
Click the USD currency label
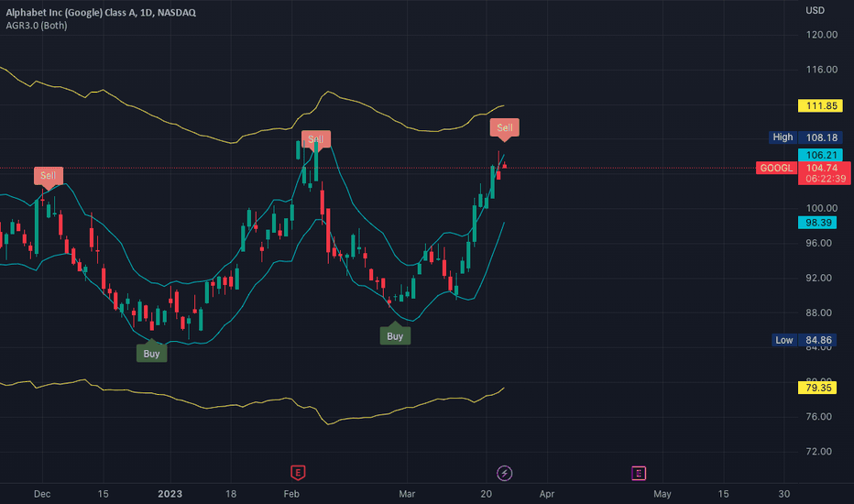tap(815, 10)
